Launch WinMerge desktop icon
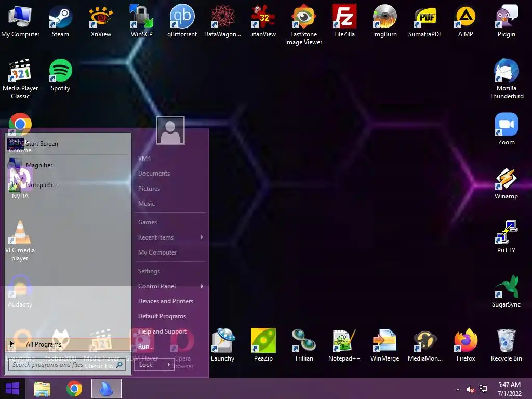The width and height of the screenshot is (532, 399). pos(385,345)
